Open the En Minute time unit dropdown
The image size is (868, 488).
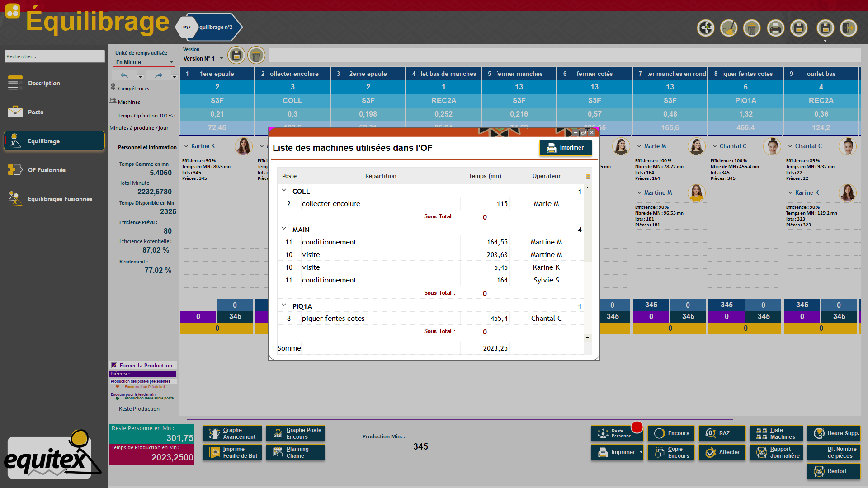click(171, 62)
